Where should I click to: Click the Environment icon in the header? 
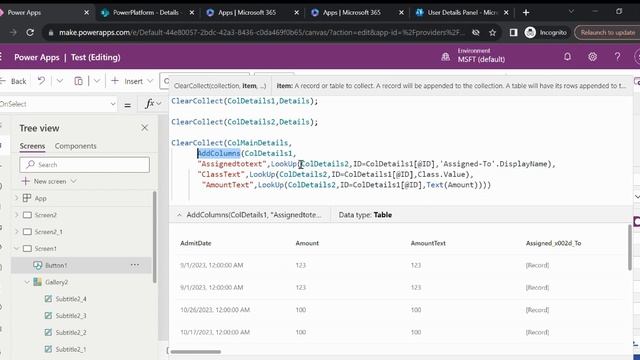[x=445, y=57]
